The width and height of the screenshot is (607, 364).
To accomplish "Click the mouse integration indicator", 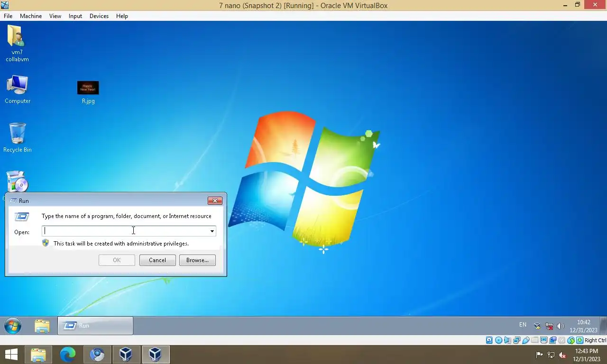I will click(570, 340).
